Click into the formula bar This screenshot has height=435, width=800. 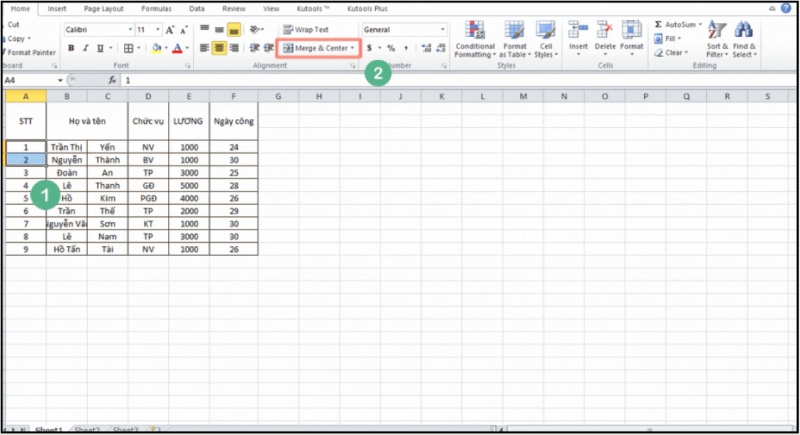pos(459,80)
